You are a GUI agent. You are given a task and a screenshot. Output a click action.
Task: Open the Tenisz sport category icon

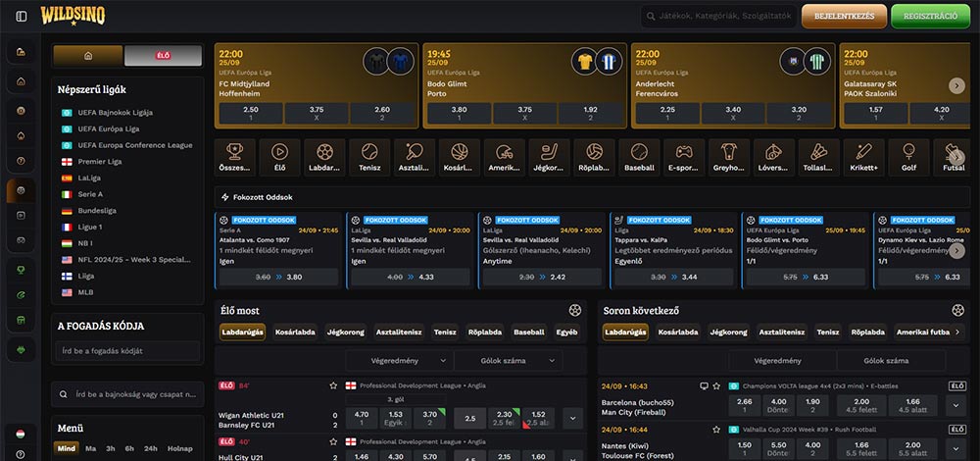tap(369, 156)
